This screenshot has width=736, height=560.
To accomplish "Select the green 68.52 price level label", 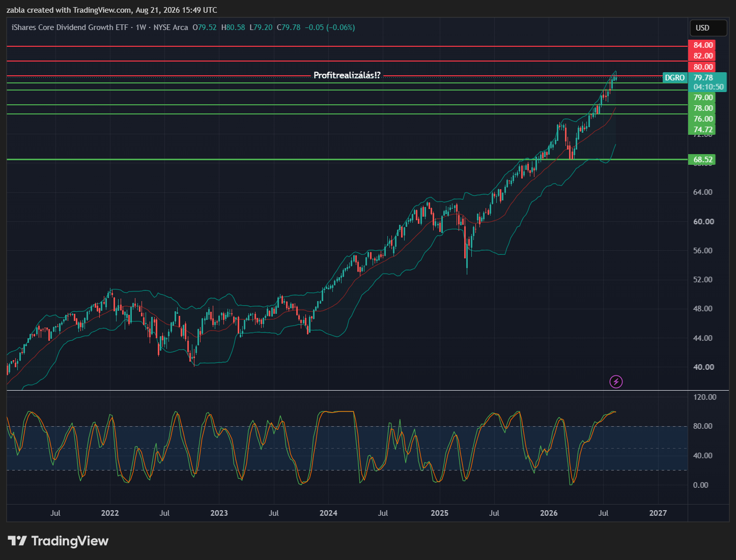I will point(702,160).
